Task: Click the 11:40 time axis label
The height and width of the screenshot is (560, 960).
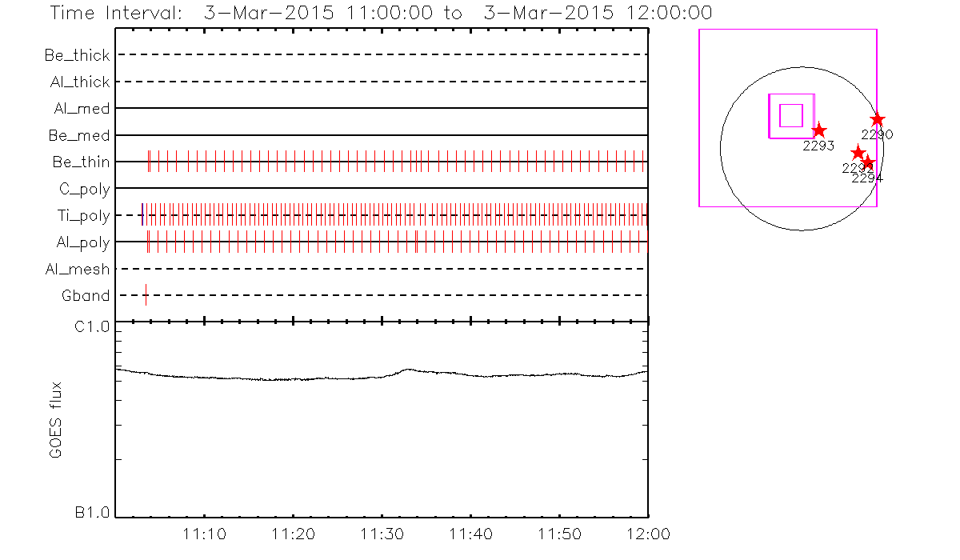Action: point(470,534)
